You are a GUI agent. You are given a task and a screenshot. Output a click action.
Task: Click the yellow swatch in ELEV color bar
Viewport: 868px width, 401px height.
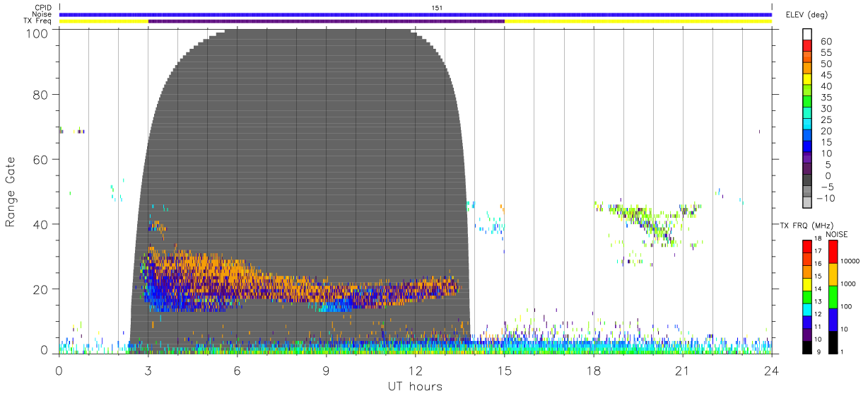click(x=807, y=79)
